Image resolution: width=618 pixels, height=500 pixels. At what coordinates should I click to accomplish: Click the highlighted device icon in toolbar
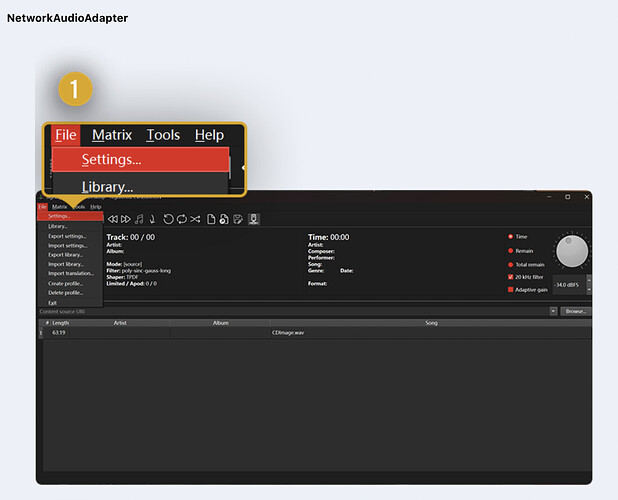(x=254, y=219)
